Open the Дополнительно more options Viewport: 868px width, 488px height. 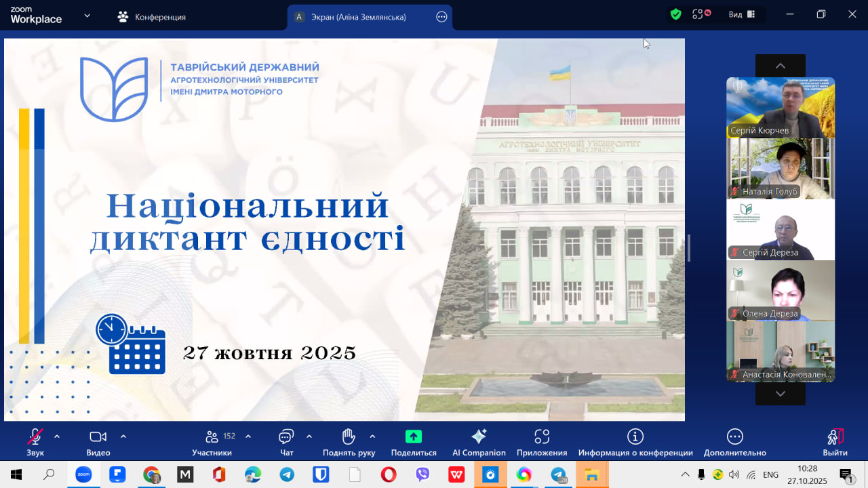point(735,442)
